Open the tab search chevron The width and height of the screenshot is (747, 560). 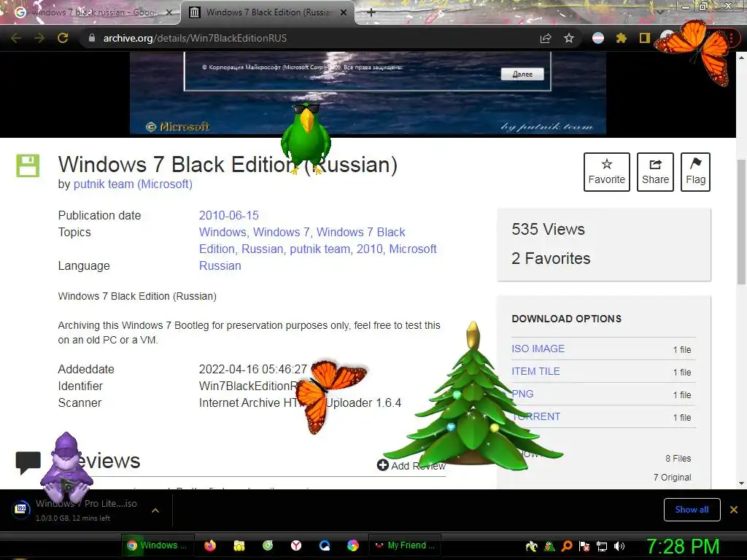tap(659, 12)
